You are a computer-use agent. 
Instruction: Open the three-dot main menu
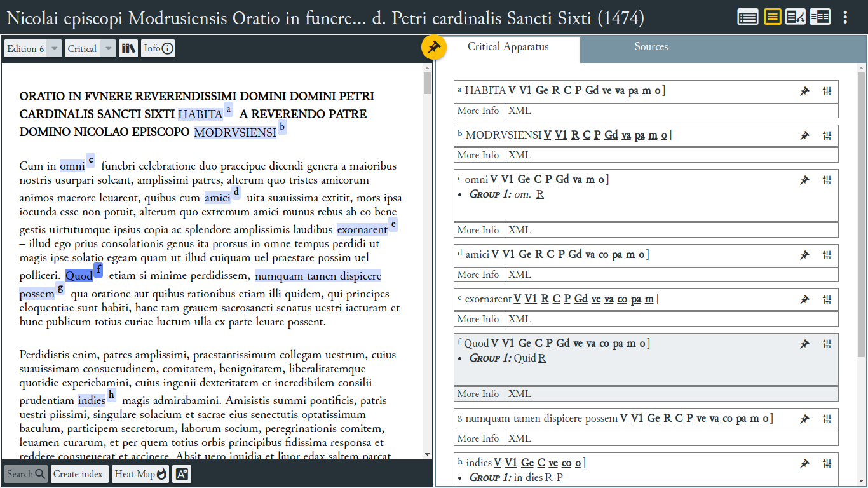845,17
